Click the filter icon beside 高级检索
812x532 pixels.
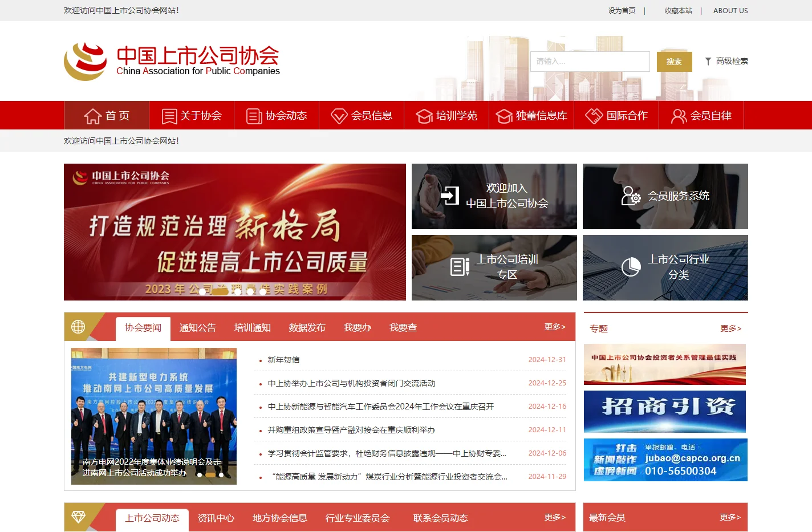pyautogui.click(x=708, y=61)
